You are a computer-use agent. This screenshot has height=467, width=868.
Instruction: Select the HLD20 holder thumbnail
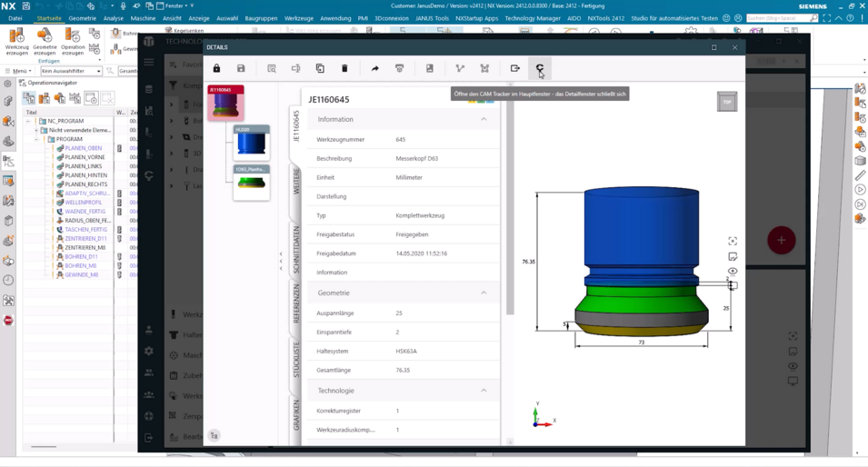(252, 143)
